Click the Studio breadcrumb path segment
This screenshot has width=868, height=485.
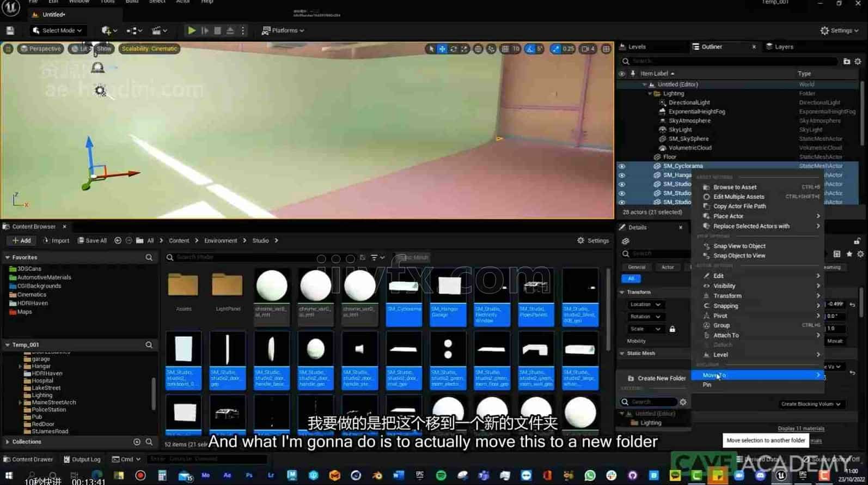click(260, 241)
